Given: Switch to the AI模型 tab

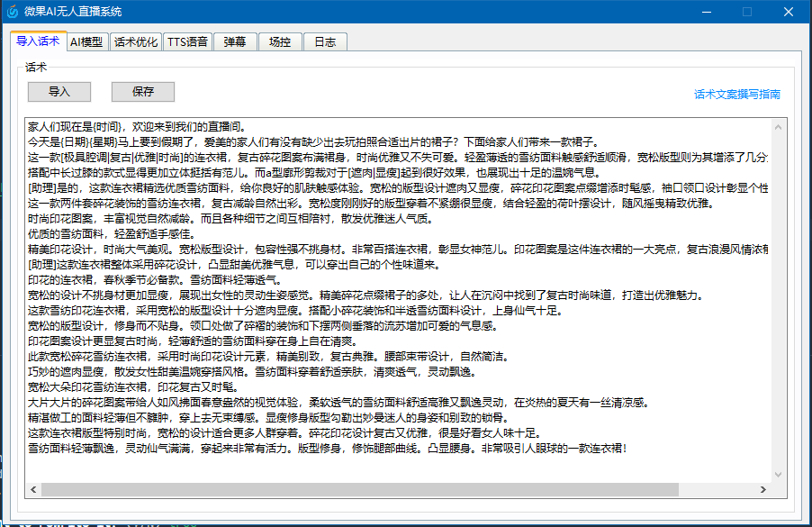Looking at the screenshot, I should (86, 41).
